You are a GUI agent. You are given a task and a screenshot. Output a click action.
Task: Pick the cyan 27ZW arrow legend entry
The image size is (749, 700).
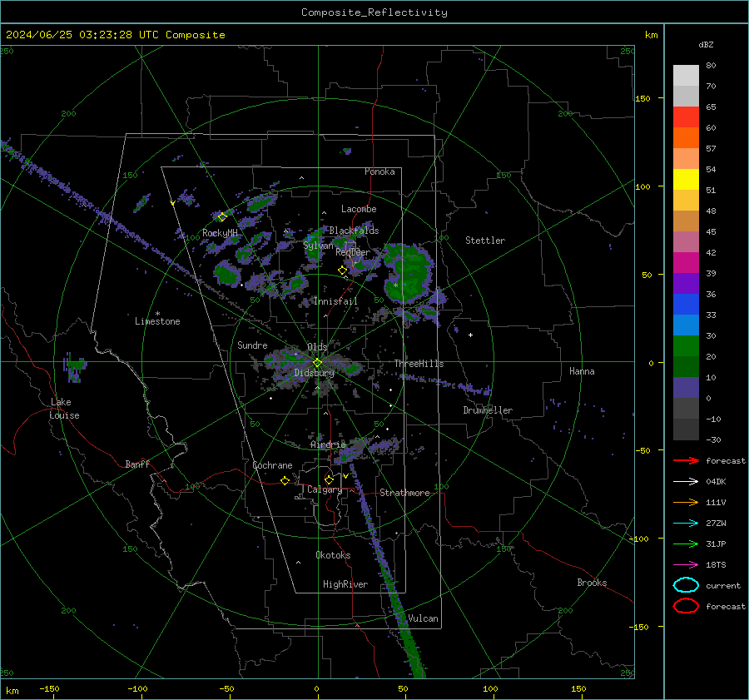[686, 524]
